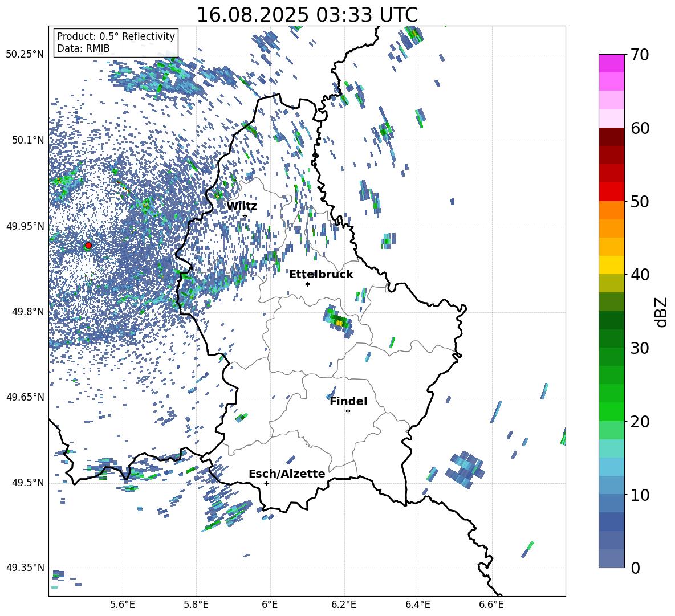Click the latitude label 49.95°N
Image resolution: width=675 pixels, height=616 pixels.
click(25, 226)
